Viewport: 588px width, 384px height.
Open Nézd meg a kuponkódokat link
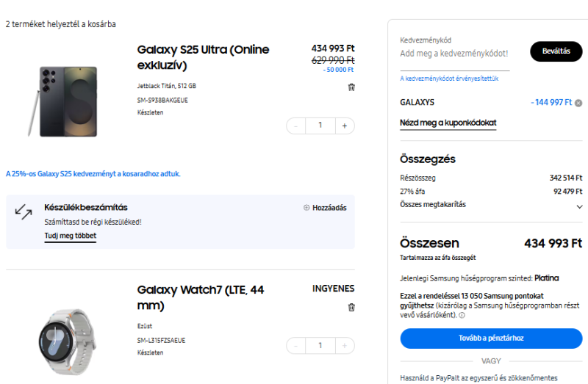point(448,123)
